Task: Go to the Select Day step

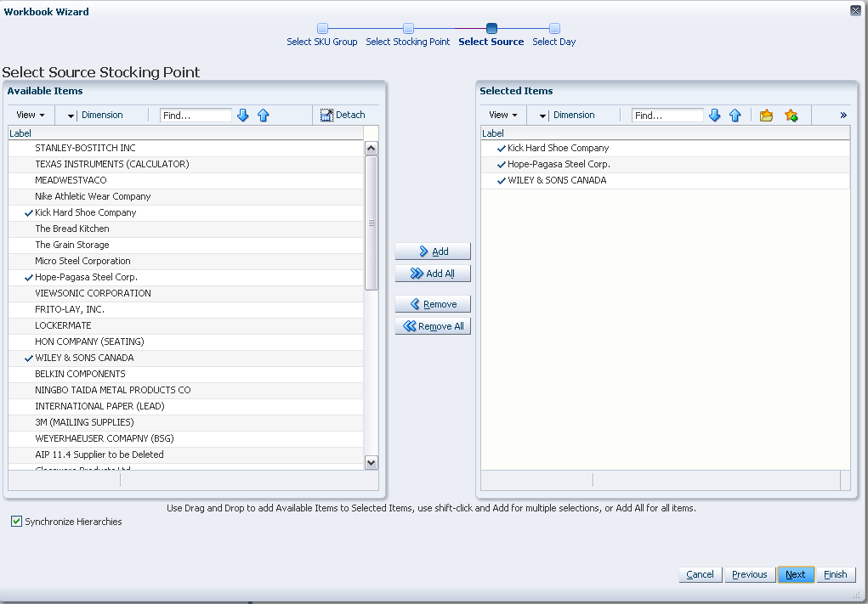Action: tap(554, 36)
